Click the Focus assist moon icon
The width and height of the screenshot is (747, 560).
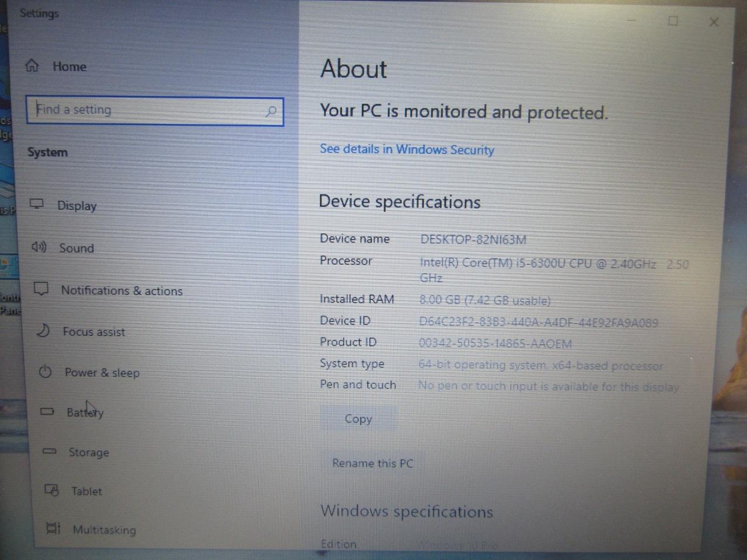43,331
